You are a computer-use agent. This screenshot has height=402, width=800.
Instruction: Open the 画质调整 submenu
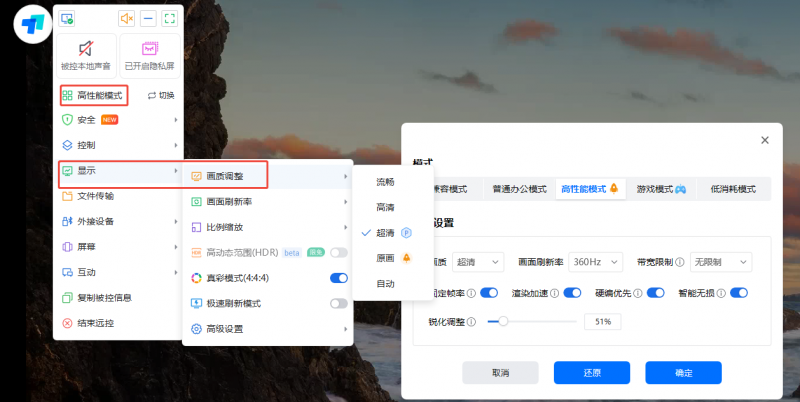pyautogui.click(x=267, y=177)
